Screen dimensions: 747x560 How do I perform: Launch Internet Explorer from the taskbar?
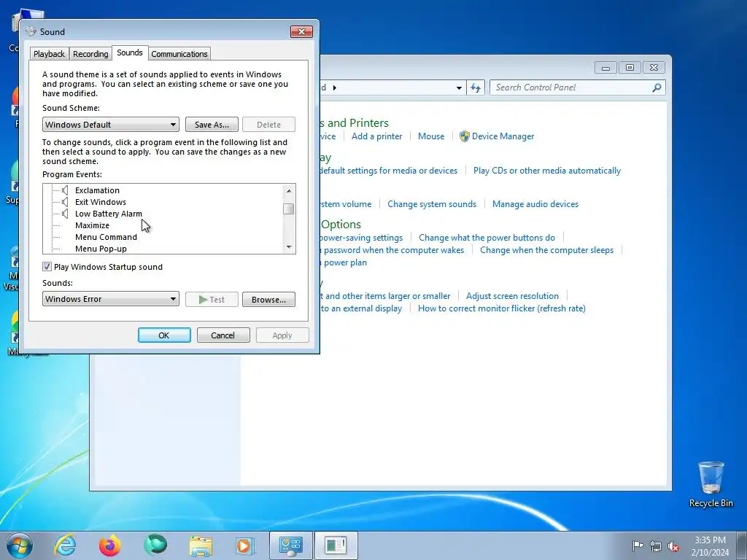[x=65, y=545]
